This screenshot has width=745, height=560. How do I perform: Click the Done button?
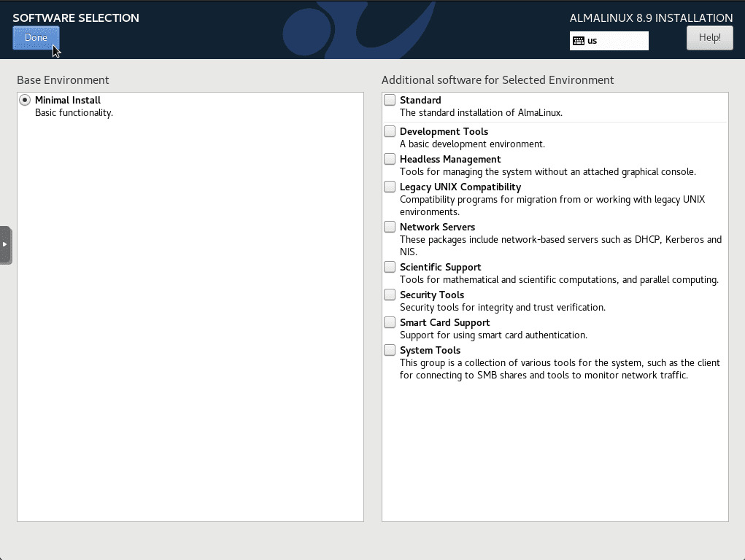coord(36,38)
